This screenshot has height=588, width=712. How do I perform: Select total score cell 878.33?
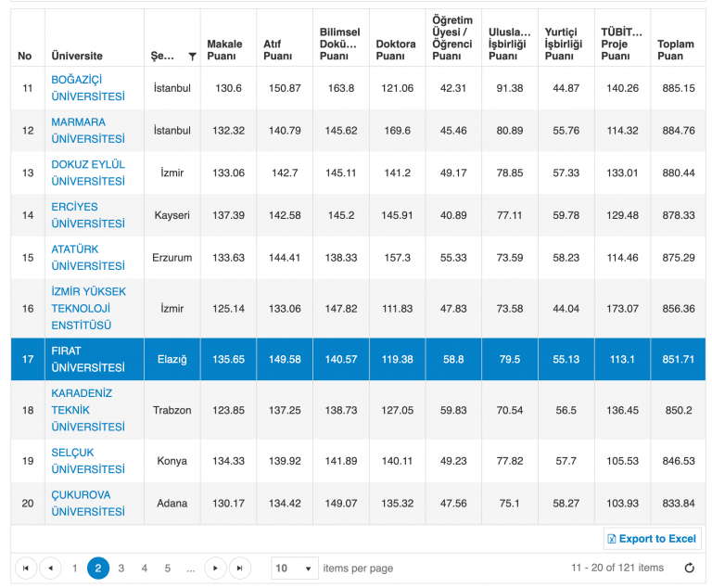click(679, 215)
